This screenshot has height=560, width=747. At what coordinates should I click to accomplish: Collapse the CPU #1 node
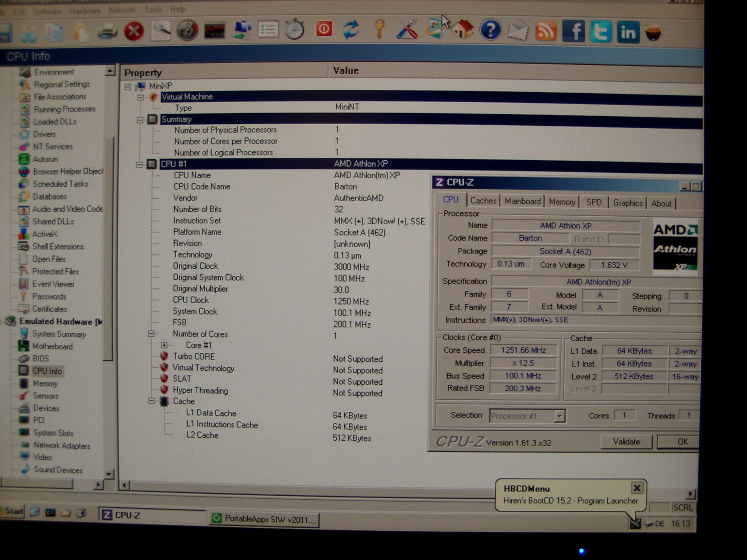click(139, 164)
